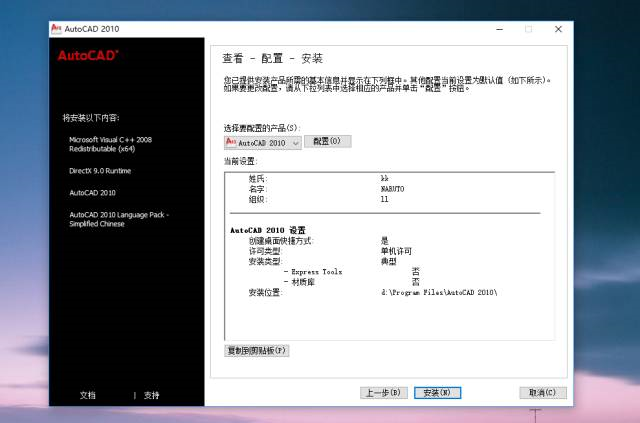This screenshot has width=640, height=423.
Task: Click the install path d:\Program Files\AutoCAD 2010\
Action: click(x=439, y=292)
